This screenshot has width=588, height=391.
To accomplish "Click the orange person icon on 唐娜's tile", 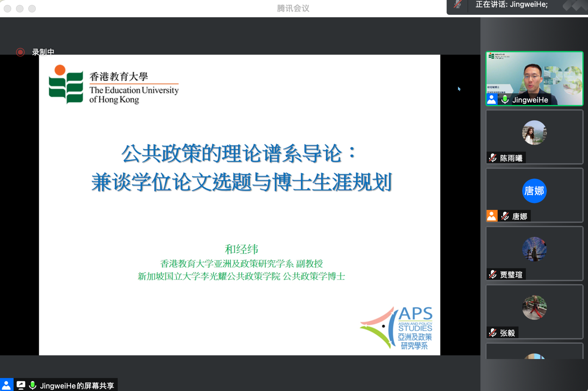I will point(492,216).
